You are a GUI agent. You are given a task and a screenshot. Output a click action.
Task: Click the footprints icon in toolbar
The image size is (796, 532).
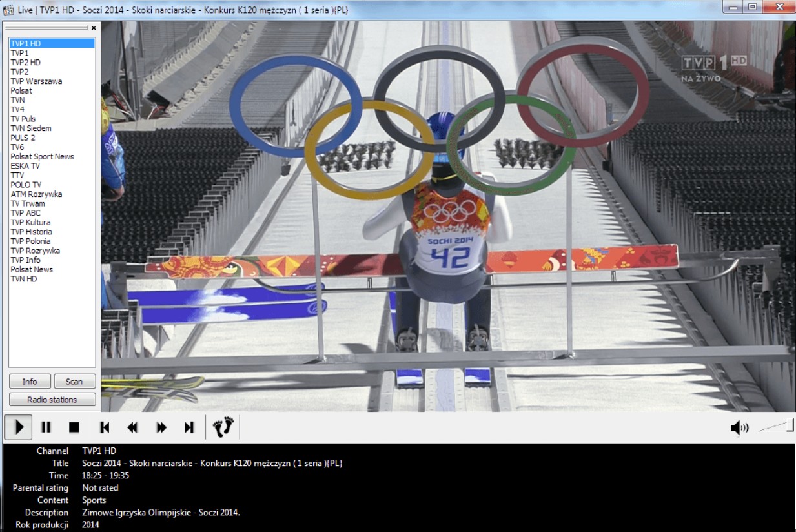point(223,427)
